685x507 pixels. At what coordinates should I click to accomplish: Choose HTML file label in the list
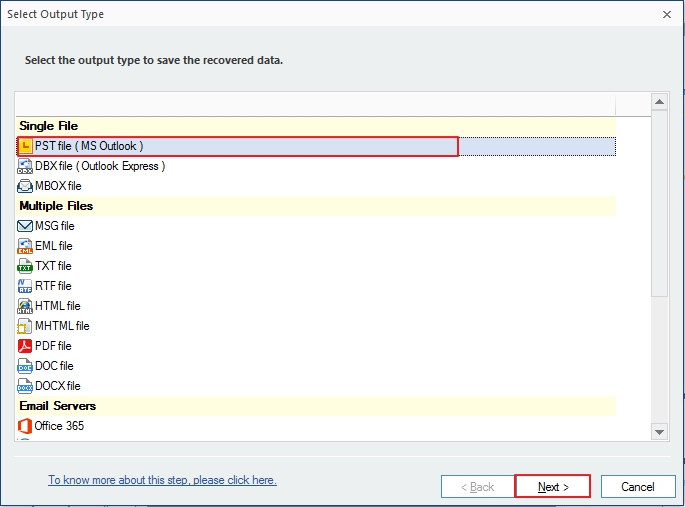point(58,306)
